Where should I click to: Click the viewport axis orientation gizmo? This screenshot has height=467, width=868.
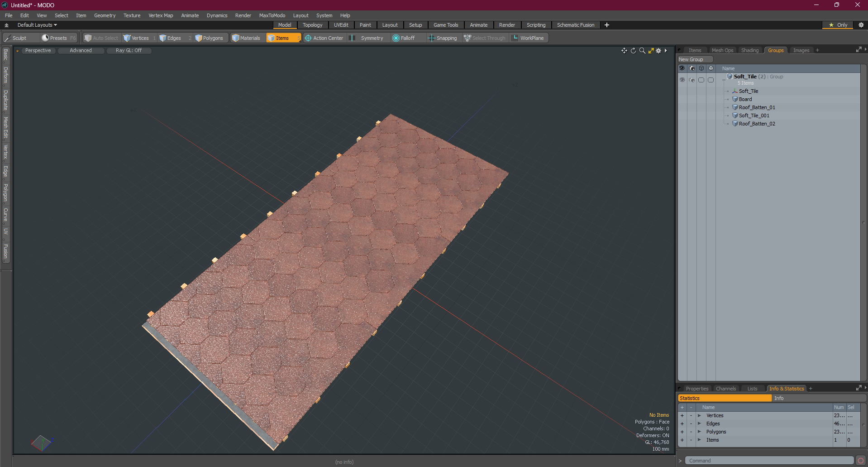coord(41,443)
